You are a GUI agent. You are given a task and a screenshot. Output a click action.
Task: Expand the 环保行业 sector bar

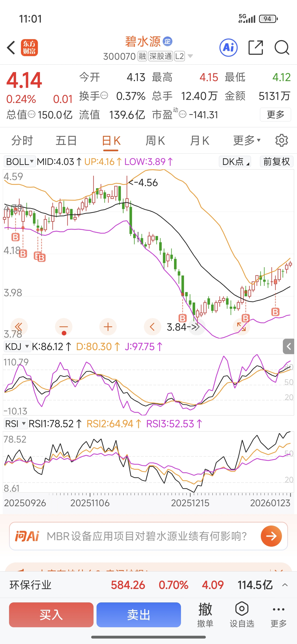(x=285, y=585)
